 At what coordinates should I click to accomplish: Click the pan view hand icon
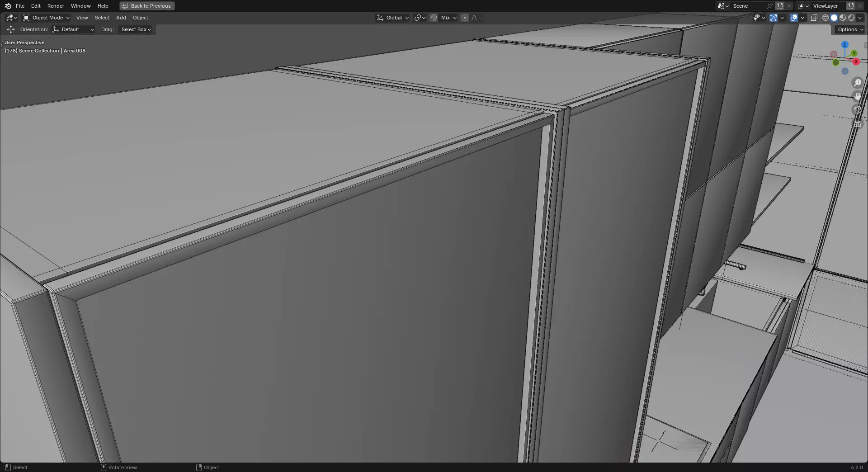[x=857, y=96]
